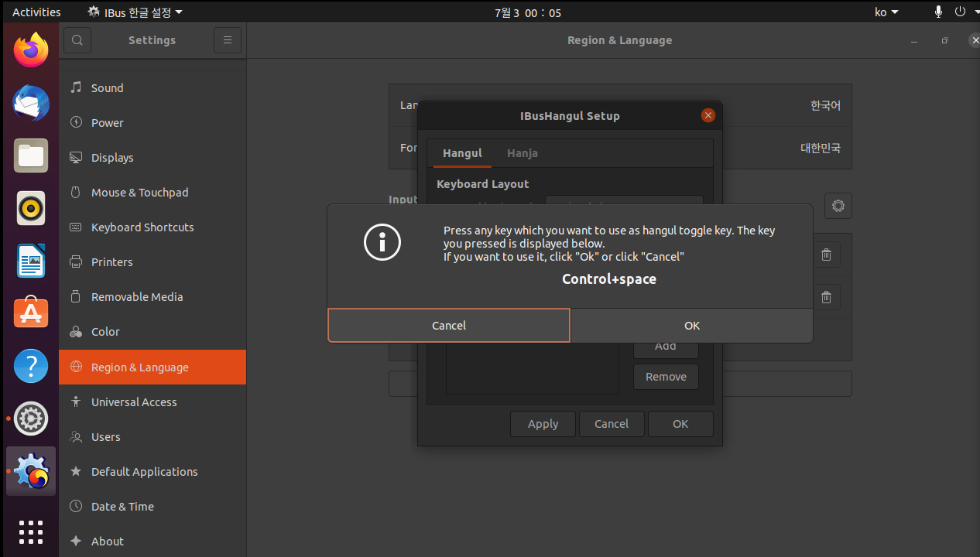Image resolution: width=980 pixels, height=557 pixels.
Task: Click Cancel in IBusHangul Setup
Action: 612,424
